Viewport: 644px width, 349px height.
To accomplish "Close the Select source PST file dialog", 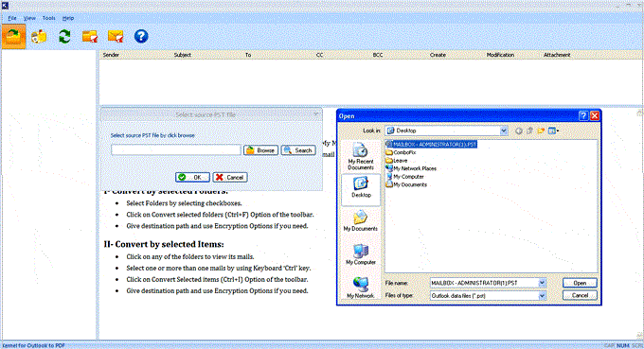I will pyautogui.click(x=315, y=114).
